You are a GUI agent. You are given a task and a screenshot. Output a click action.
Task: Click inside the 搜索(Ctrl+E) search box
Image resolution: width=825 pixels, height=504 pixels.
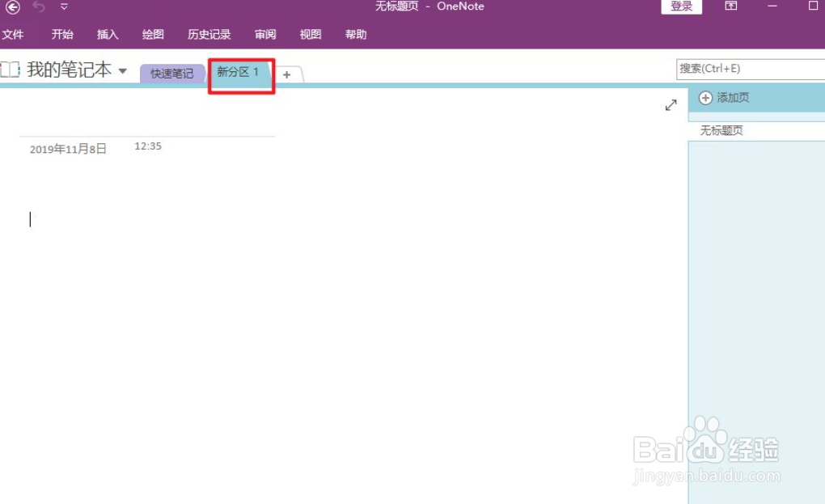click(752, 68)
